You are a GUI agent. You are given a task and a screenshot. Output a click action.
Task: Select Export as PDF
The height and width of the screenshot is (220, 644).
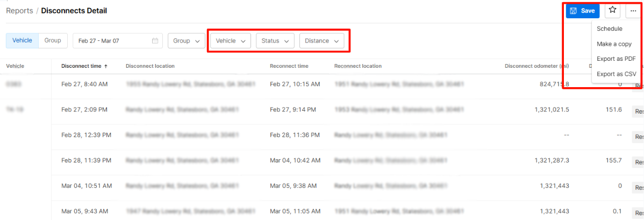(616, 59)
